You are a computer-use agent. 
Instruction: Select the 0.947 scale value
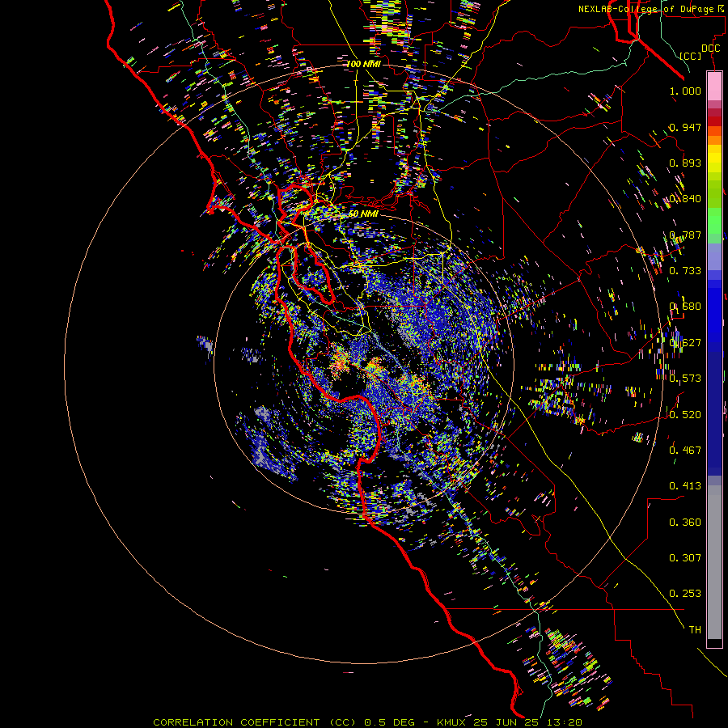pyautogui.click(x=685, y=127)
